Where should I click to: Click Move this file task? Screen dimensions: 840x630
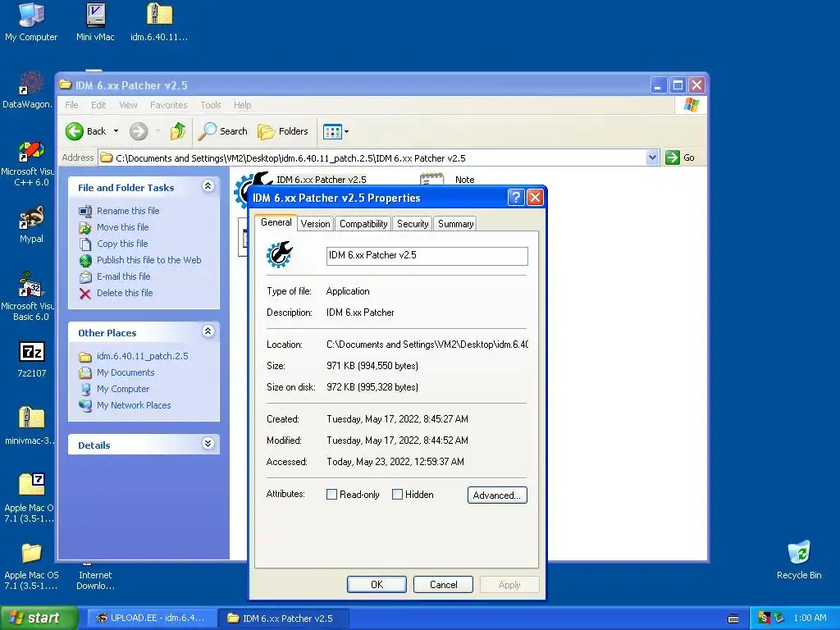tap(123, 227)
